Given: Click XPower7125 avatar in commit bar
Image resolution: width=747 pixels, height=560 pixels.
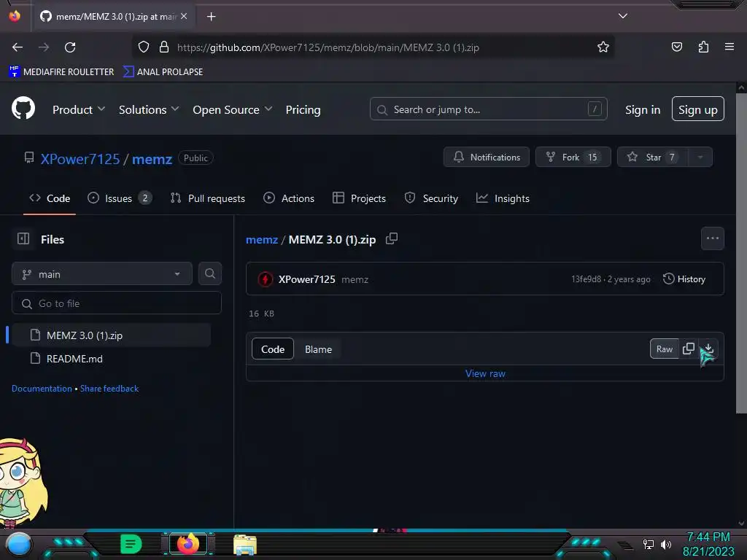Looking at the screenshot, I should 266,279.
